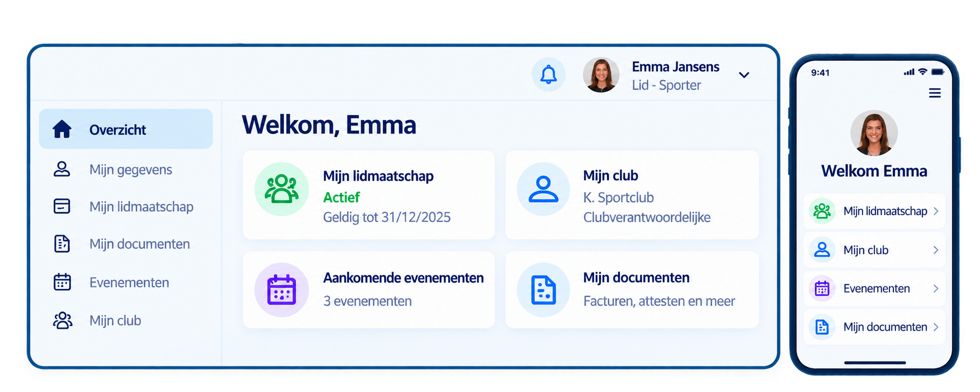Image resolution: width=980 pixels, height=392 pixels.
Task: Click purple calendar icon in phone Evenementen row
Action: click(x=822, y=288)
